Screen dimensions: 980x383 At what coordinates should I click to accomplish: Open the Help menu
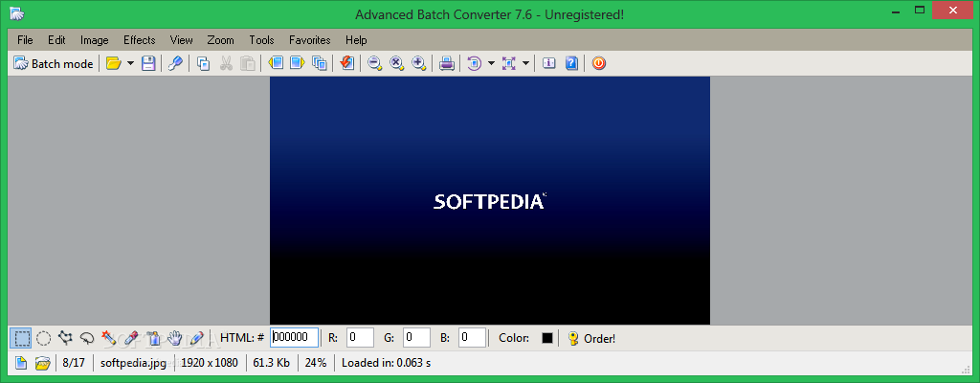point(356,40)
